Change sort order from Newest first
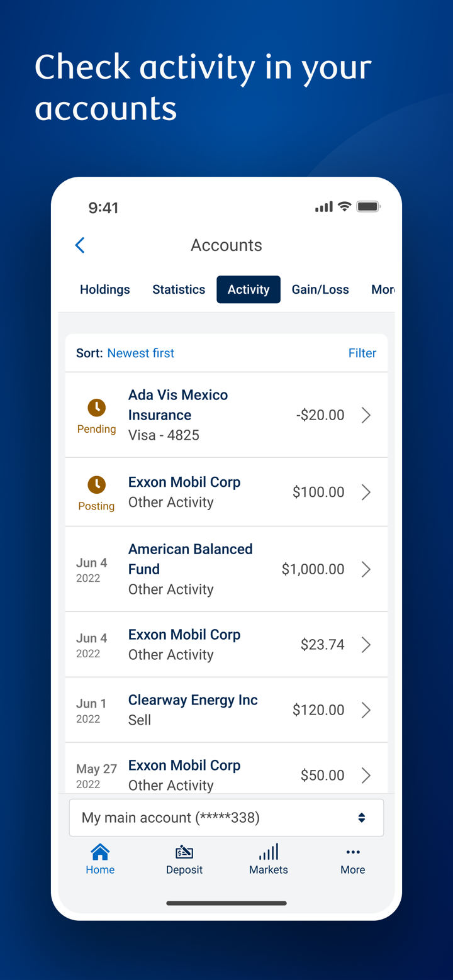Viewport: 453px width, 980px height. pyautogui.click(x=140, y=354)
